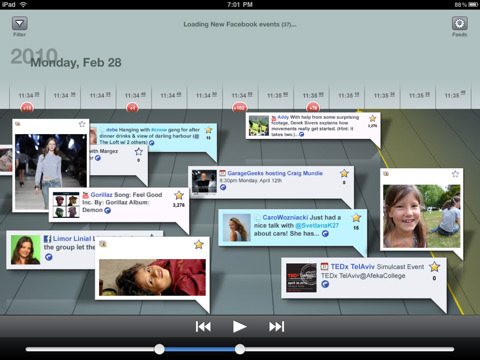The image size is (480, 360).
Task: Open blue arrow on TEDx TelAviv card
Action: [325, 284]
